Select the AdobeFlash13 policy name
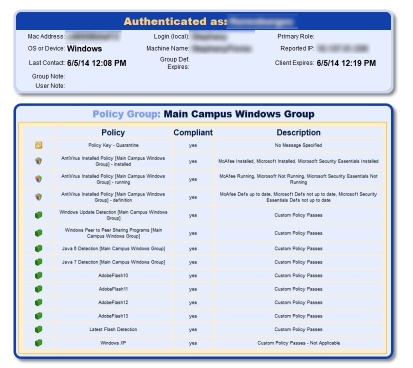The height and width of the screenshot is (368, 413). tap(113, 316)
